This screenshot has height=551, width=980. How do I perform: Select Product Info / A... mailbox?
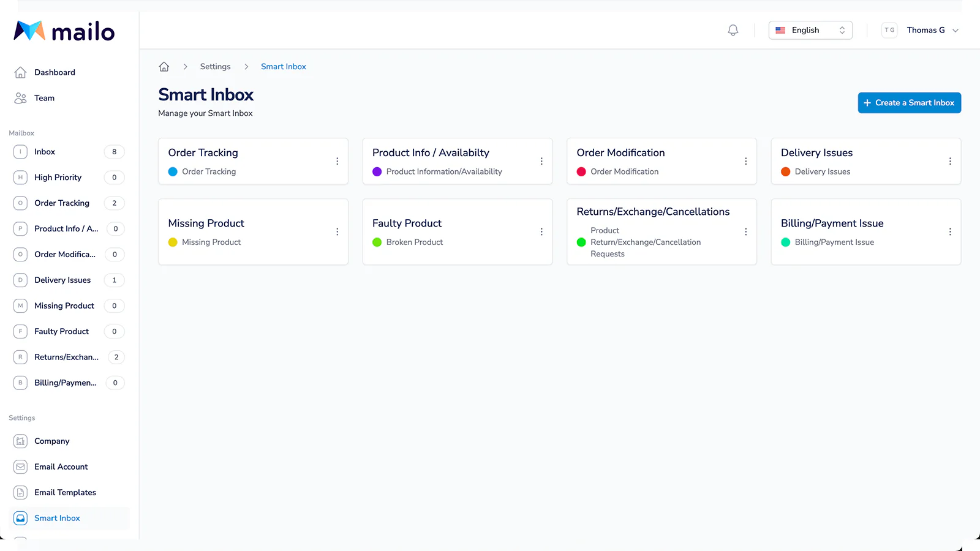69,229
